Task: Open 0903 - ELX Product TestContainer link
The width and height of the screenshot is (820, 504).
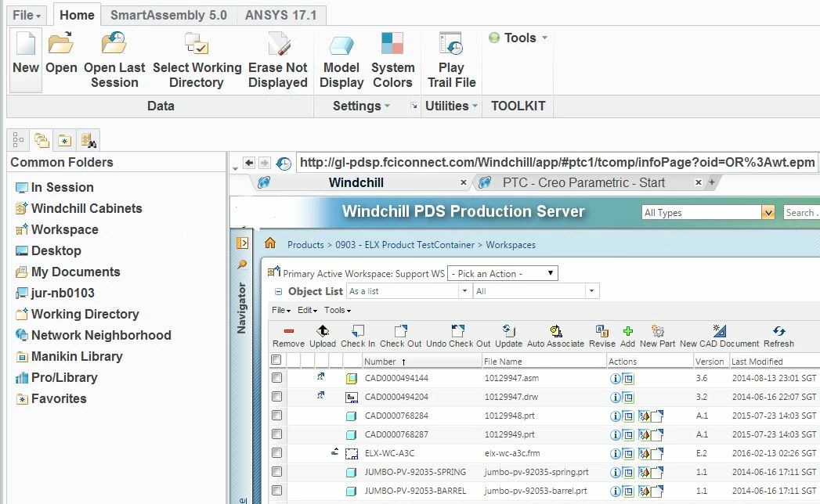Action: [405, 245]
